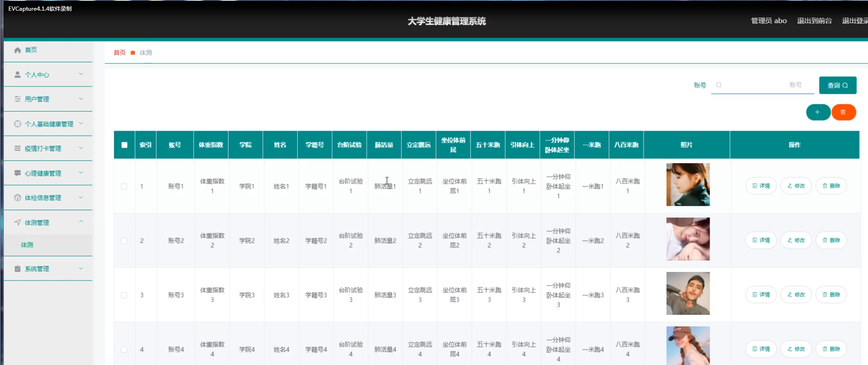Click the 学籍号3 cell
Viewport: 868px width, 365px height.
(316, 295)
